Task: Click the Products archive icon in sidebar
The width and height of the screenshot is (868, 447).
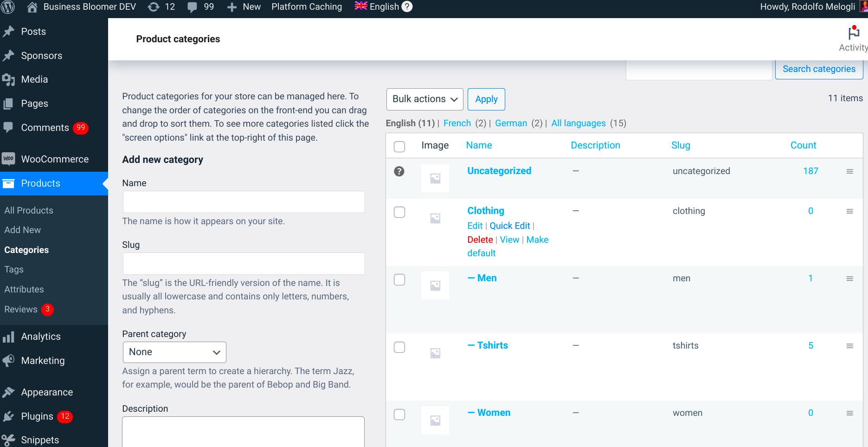Action: tap(8, 183)
